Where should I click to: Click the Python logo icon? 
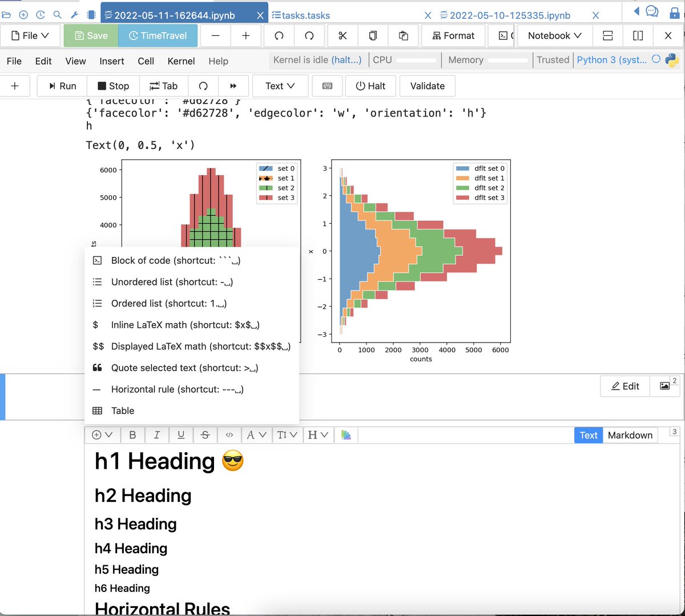tap(672, 60)
